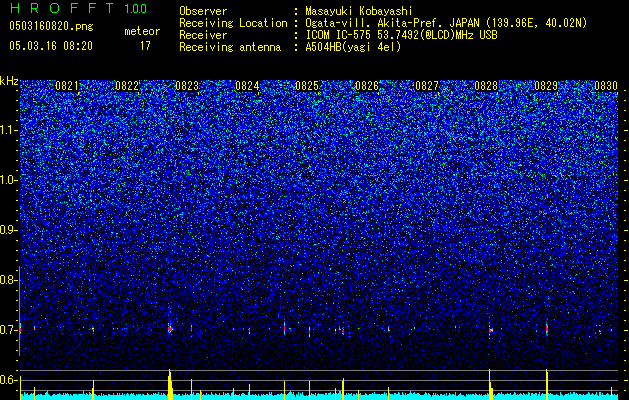Click the 0823 time marker
This screenshot has height=400, width=629.
(187, 86)
